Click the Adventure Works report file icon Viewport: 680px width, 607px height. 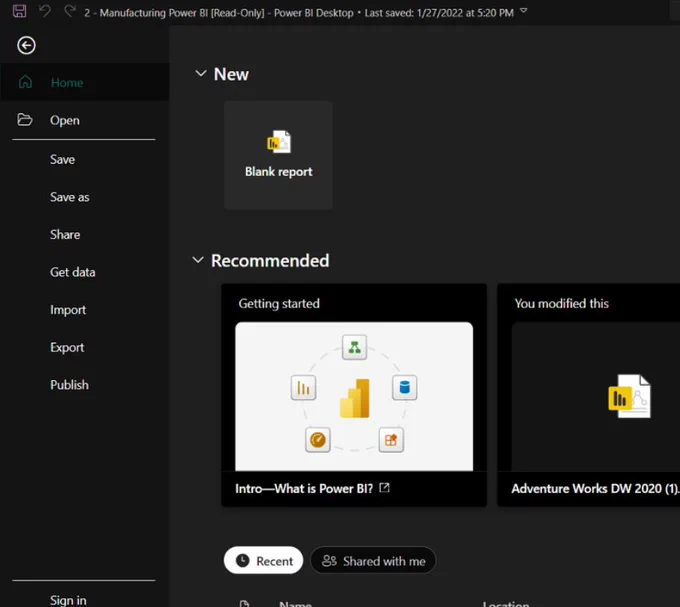tap(629, 396)
